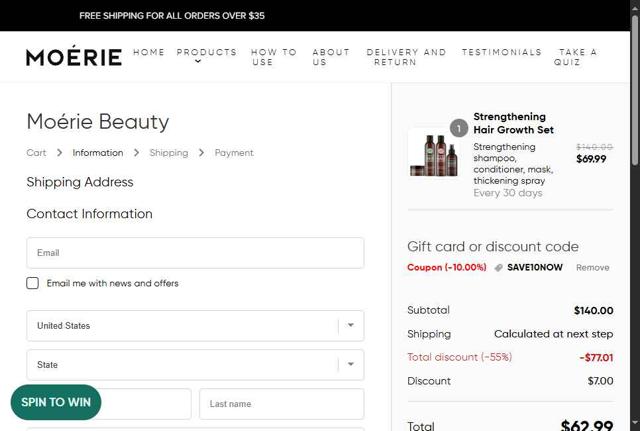The image size is (640, 431).
Task: Click the coupon tag icon
Action: point(498,268)
